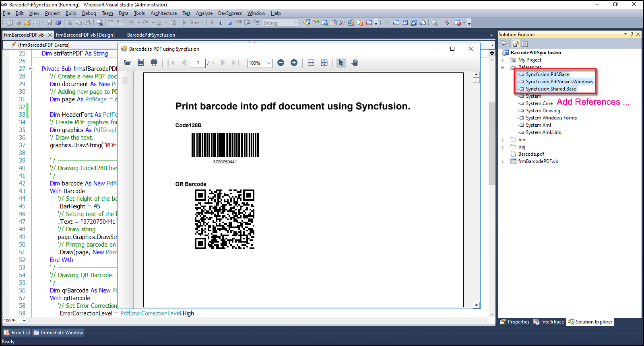Open the zoom percentage dropdown in viewer
This screenshot has width=644, height=346.
(269, 63)
